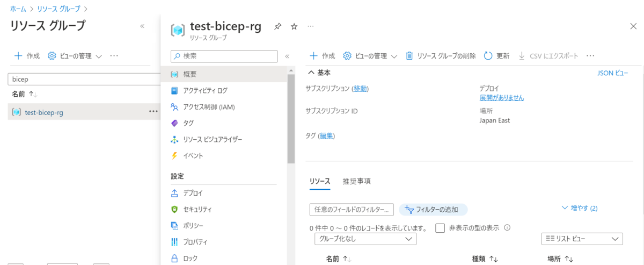Viewport: 644px width, 265px height.
Task: Pin test-bicep-rg to dashboard with pin icon
Action: (277, 26)
